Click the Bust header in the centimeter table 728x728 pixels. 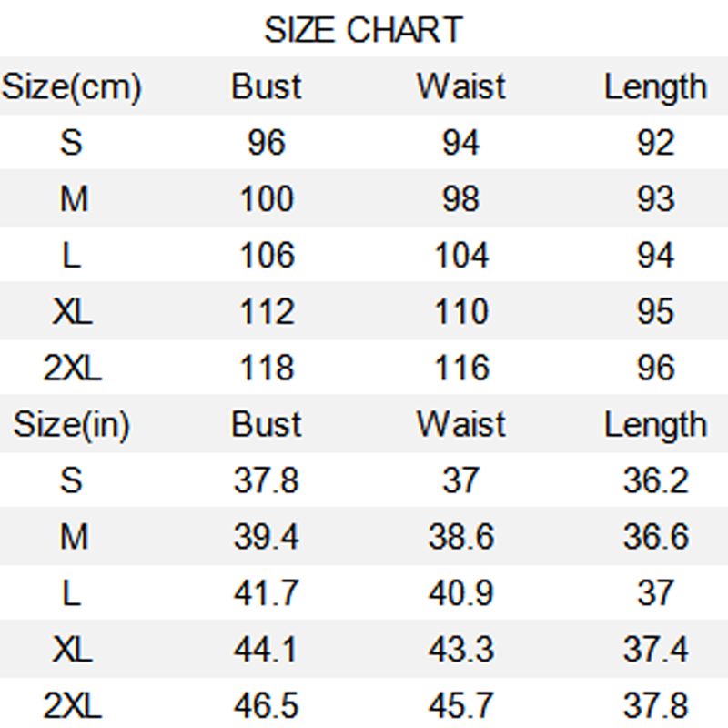pyautogui.click(x=266, y=87)
